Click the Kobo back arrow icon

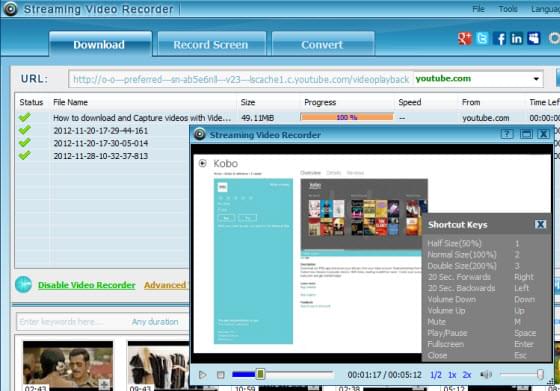pos(202,163)
